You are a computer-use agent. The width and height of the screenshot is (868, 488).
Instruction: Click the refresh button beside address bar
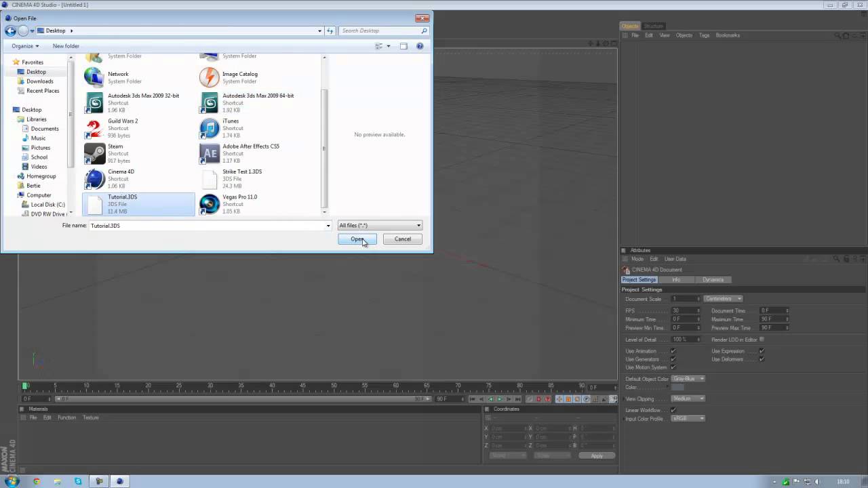coord(330,30)
